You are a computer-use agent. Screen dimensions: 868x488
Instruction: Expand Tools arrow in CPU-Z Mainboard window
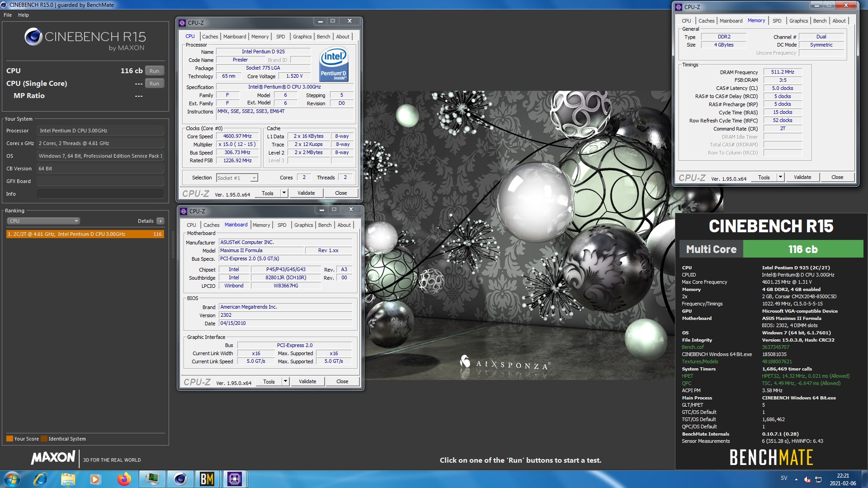tap(285, 381)
